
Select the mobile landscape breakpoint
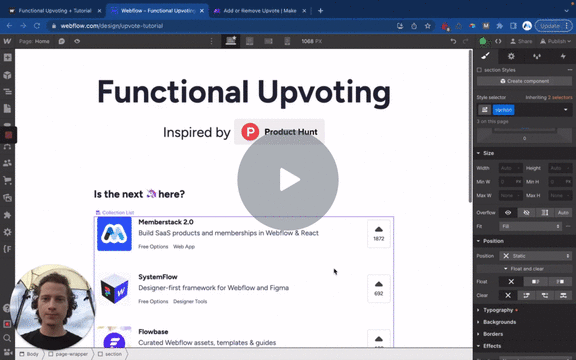(x=269, y=41)
